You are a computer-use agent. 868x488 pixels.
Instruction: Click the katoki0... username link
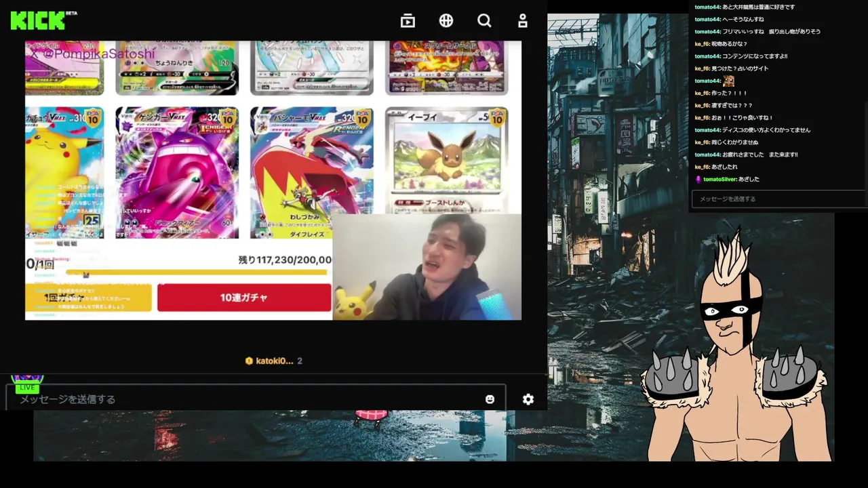[275, 361]
